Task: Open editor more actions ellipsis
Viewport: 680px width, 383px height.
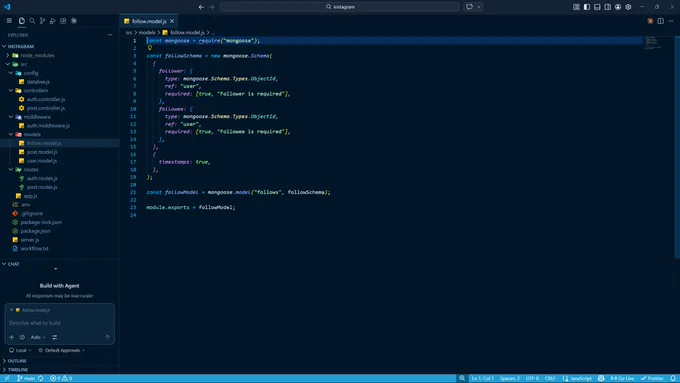Action: [x=671, y=21]
